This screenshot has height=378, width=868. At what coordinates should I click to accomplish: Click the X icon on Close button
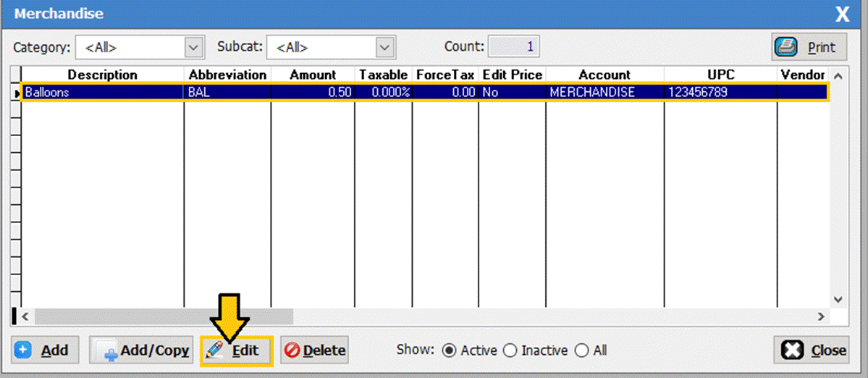(x=793, y=350)
